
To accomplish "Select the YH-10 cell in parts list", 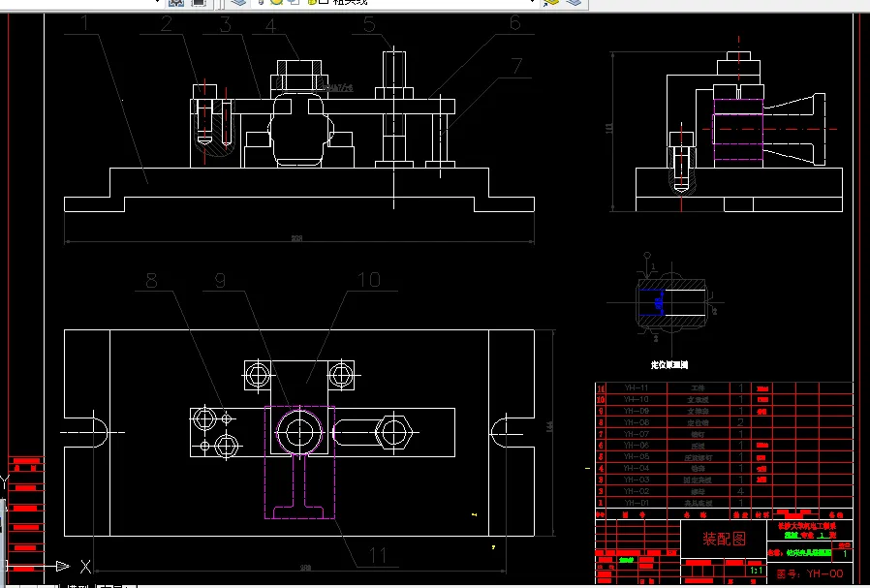I will pos(636,399).
